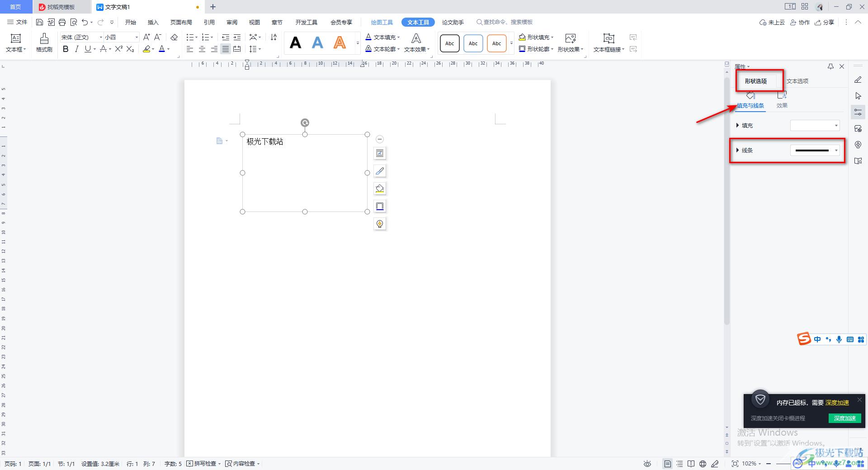Decrease paragraph indent
The height and width of the screenshot is (470, 868).
[225, 37]
